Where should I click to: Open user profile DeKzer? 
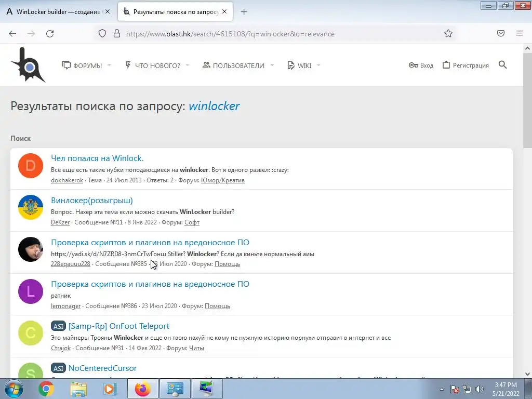tap(60, 222)
